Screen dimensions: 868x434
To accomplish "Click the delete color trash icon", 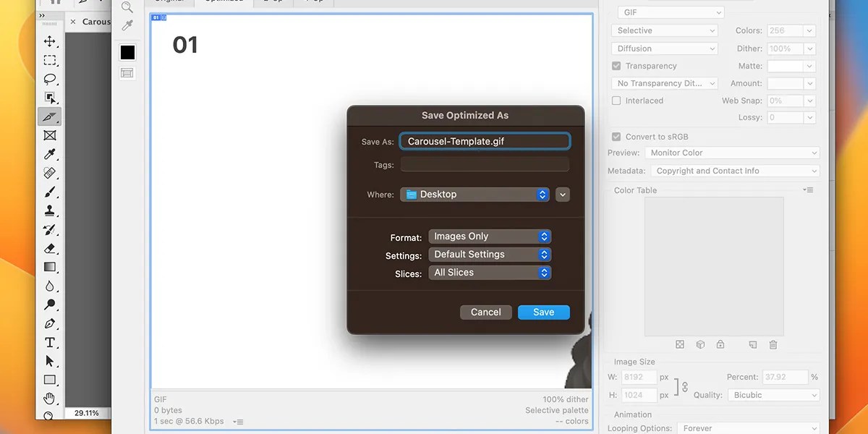I will click(773, 345).
